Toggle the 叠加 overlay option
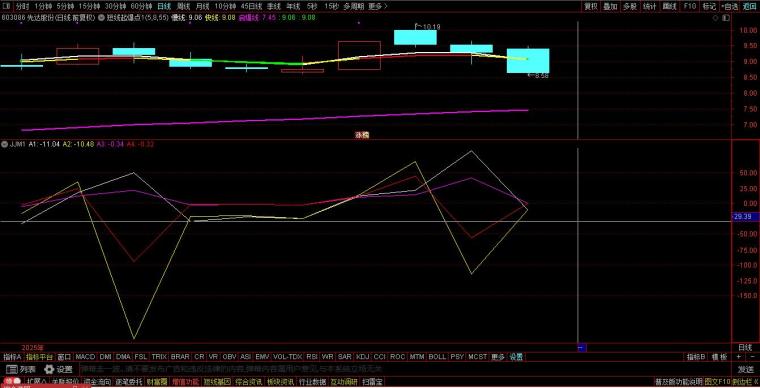The image size is (760, 388). pos(610,6)
